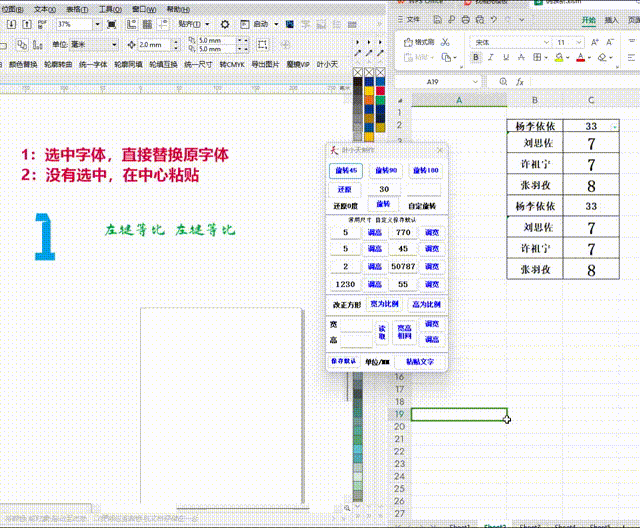Click the WPS print preview icon
Image resolution: width=640 pixels, height=528 pixels.
coord(480,19)
